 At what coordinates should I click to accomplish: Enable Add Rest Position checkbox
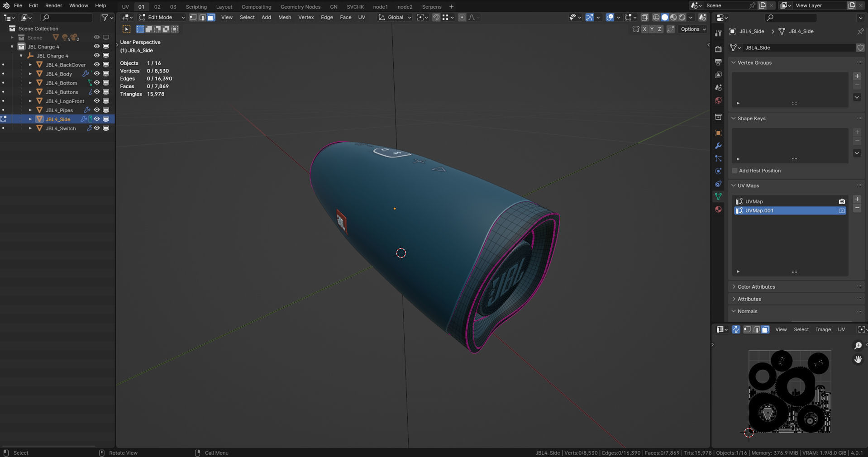click(734, 171)
